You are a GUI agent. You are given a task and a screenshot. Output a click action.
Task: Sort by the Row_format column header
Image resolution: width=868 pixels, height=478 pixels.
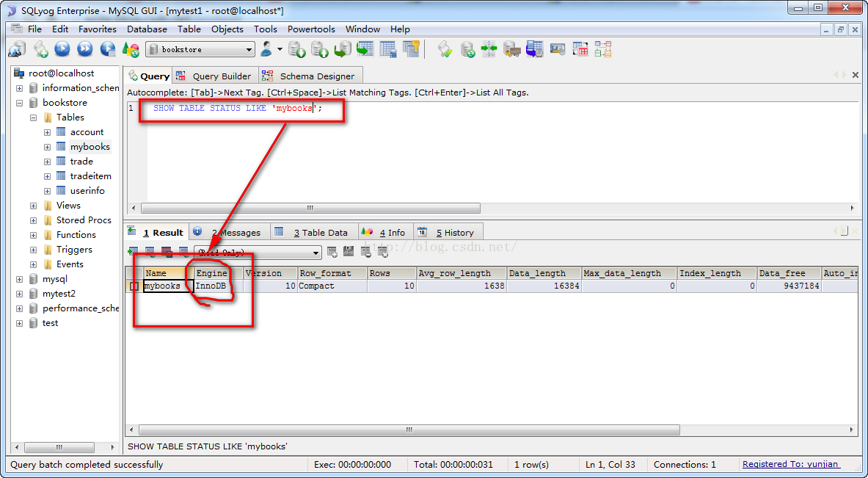[332, 273]
